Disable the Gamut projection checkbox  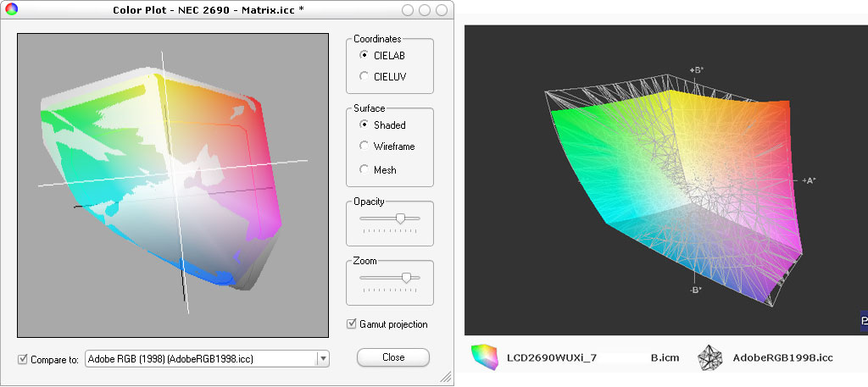click(x=352, y=324)
